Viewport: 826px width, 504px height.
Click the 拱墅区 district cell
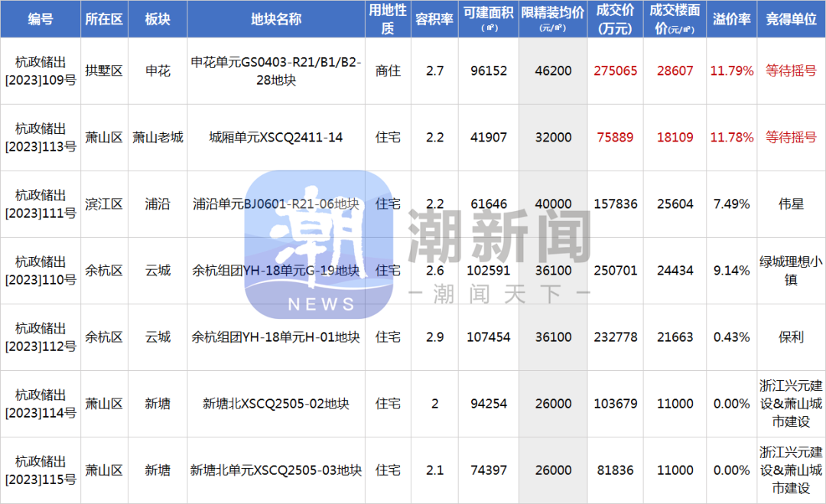(x=104, y=70)
